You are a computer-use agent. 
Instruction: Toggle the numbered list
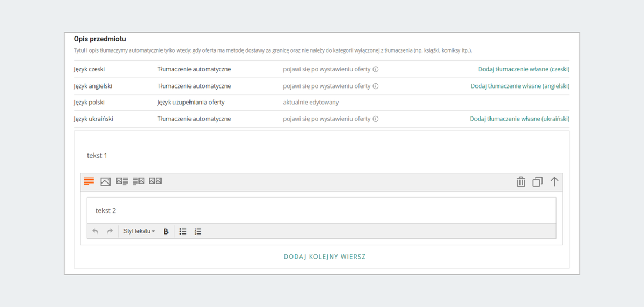(x=198, y=231)
